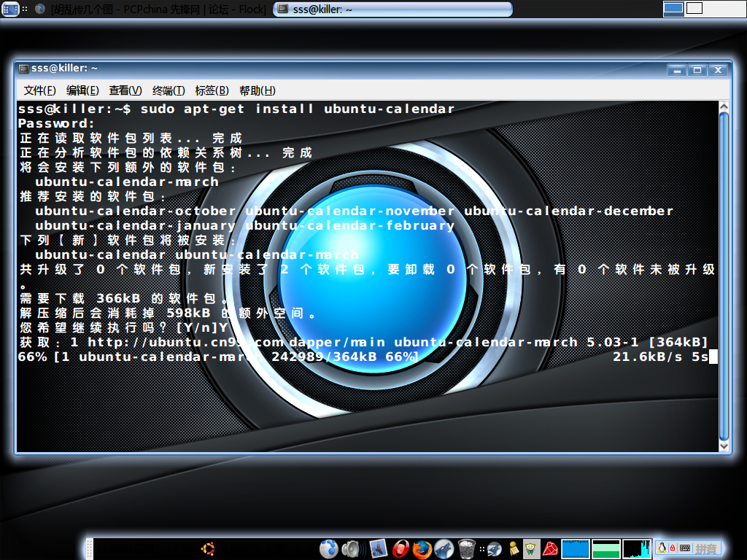Click the green memory monitor graph
Image resolution: width=747 pixels, height=560 pixels.
[606, 549]
